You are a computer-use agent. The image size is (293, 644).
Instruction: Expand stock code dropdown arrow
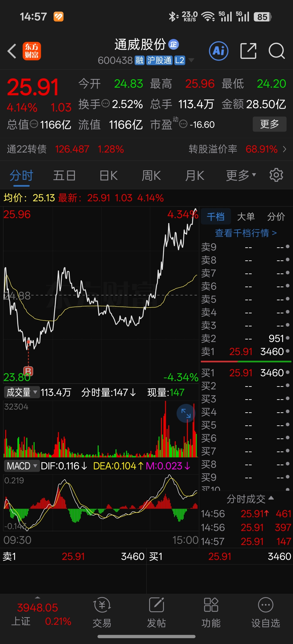191,60
